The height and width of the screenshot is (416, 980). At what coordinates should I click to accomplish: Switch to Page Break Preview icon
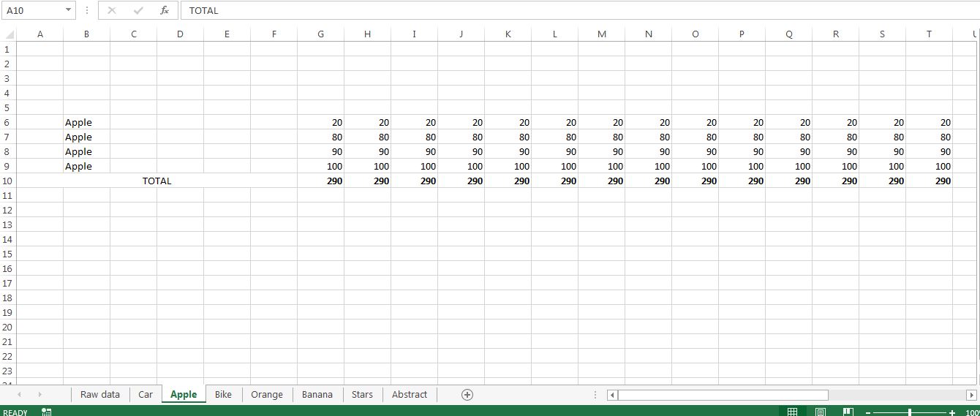coord(848,412)
